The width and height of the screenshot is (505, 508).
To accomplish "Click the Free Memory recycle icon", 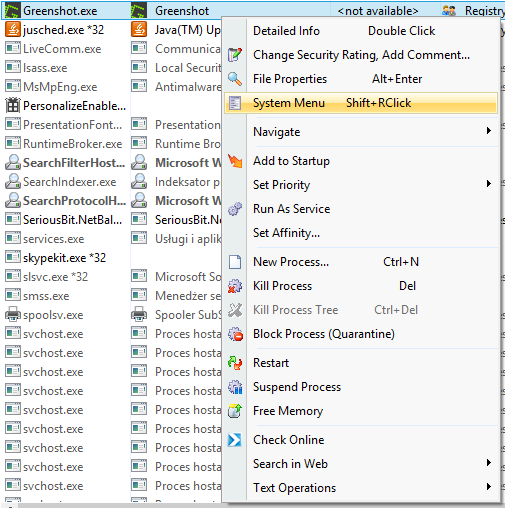I will tap(235, 411).
